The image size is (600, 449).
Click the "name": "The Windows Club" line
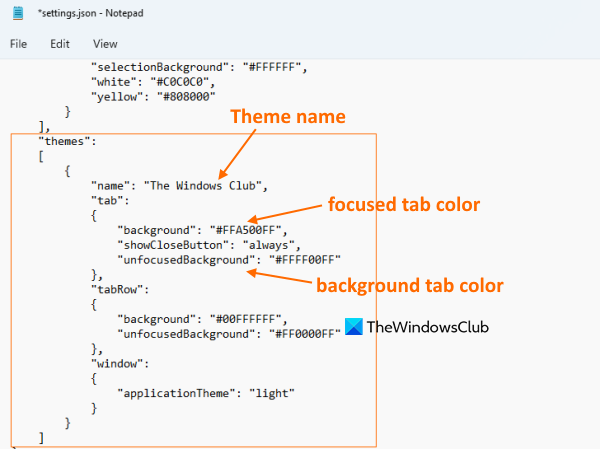179,186
